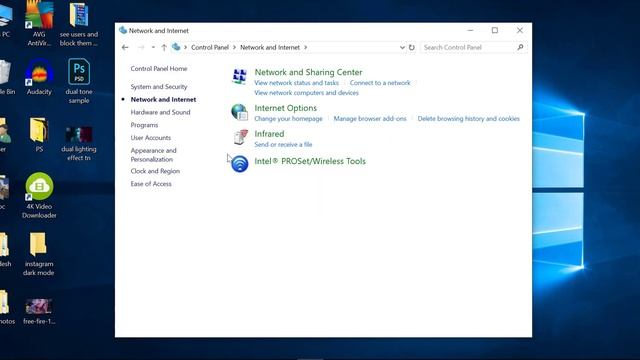Go up one level with up arrow
Screen dimensions: 640x360
164,47
